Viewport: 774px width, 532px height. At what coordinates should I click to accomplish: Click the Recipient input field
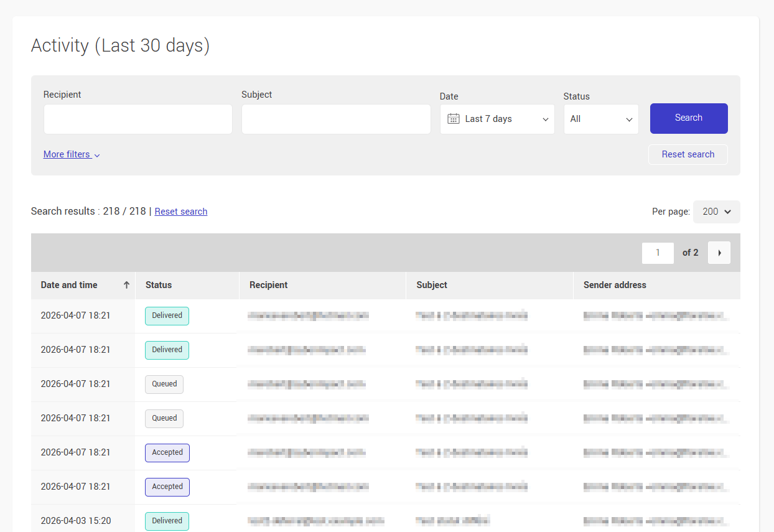click(x=138, y=119)
